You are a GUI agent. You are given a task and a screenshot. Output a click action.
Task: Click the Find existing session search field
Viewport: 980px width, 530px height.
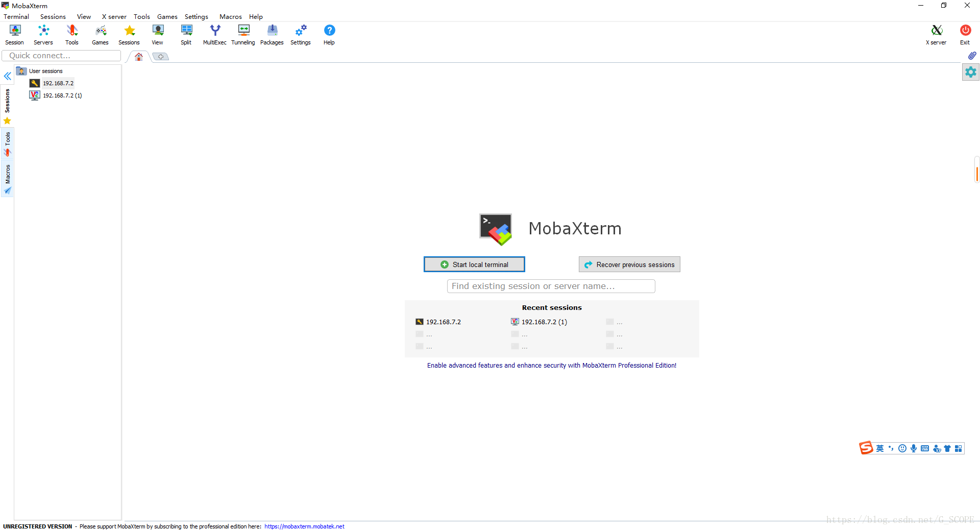551,286
